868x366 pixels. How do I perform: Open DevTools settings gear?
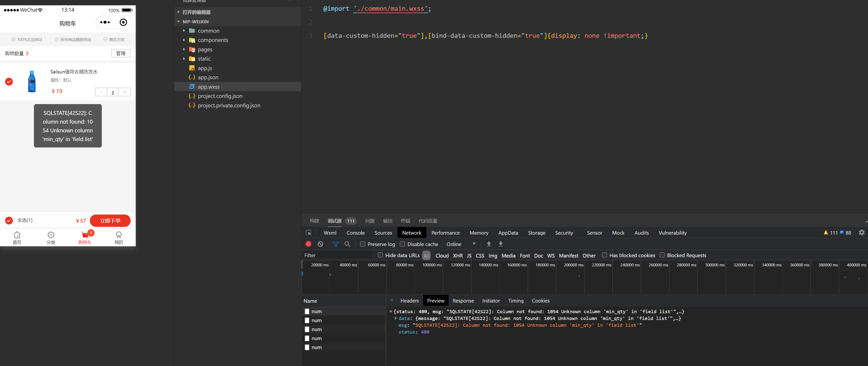pos(862,232)
